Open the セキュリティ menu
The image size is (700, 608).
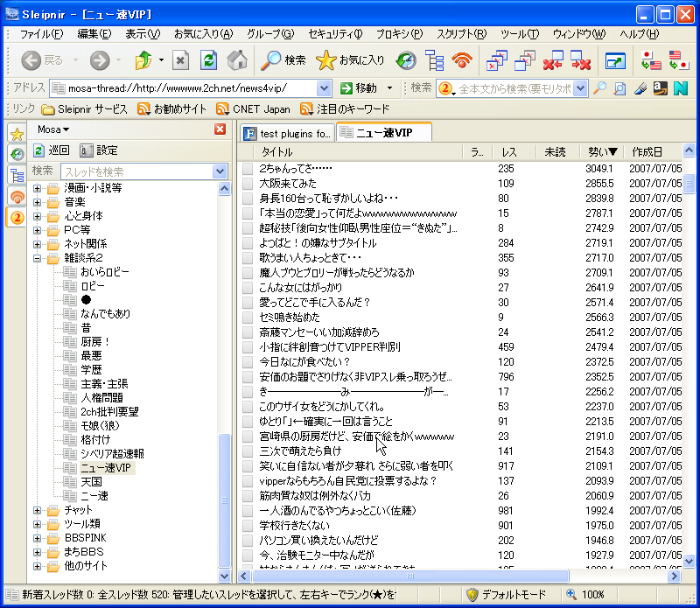coord(335,34)
